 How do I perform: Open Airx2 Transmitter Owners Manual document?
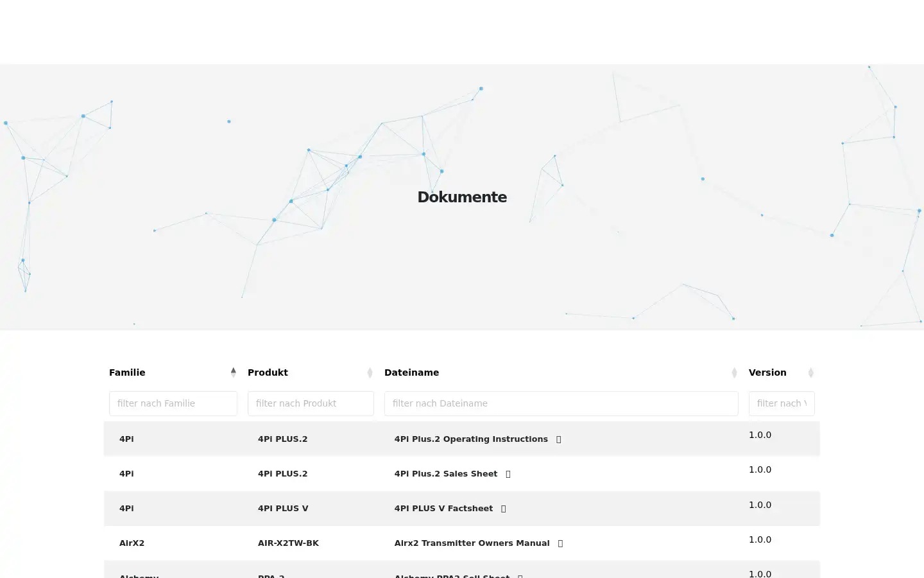(x=472, y=543)
